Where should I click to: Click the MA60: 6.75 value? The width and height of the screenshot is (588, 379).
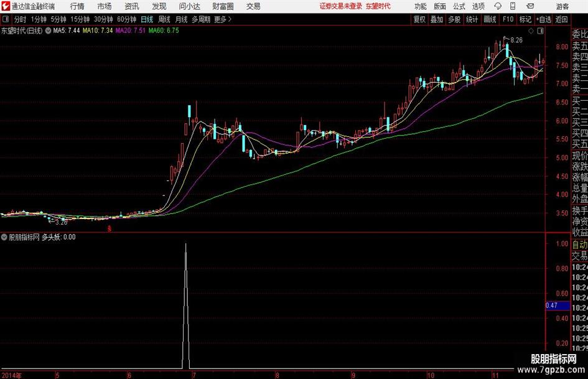tap(164, 30)
